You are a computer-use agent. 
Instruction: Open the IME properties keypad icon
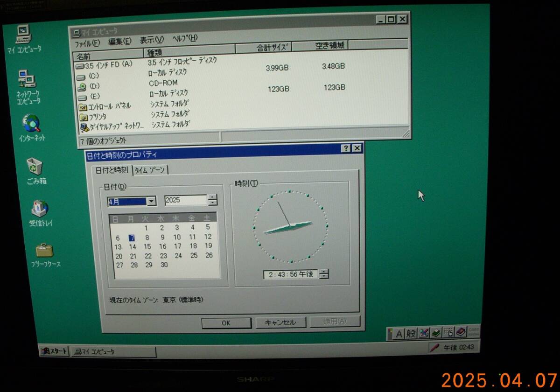(x=448, y=332)
